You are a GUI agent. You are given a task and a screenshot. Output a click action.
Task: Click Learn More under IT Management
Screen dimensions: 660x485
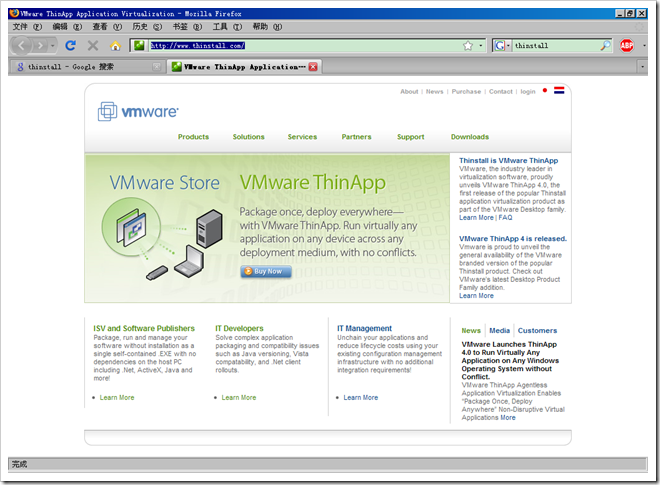(x=361, y=397)
